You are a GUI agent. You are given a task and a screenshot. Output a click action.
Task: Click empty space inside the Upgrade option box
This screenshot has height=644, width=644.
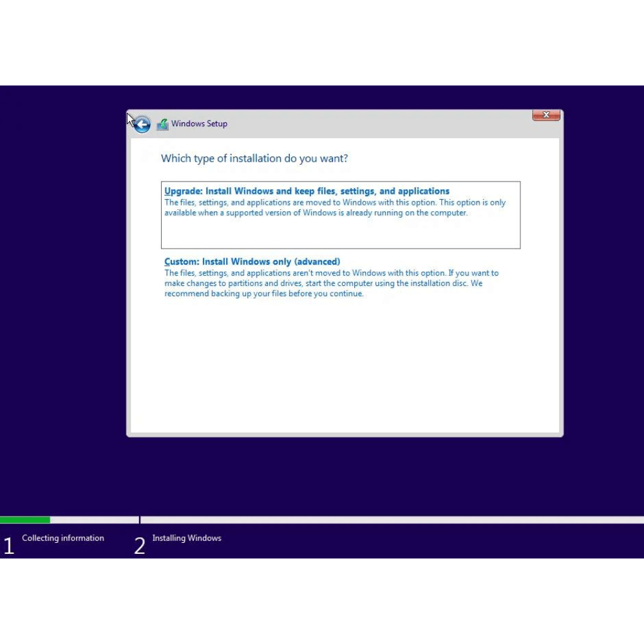[340, 233]
